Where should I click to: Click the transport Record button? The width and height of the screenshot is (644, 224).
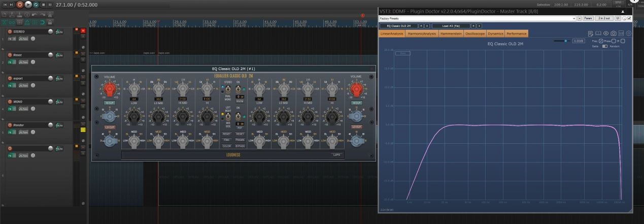[x=19, y=5]
